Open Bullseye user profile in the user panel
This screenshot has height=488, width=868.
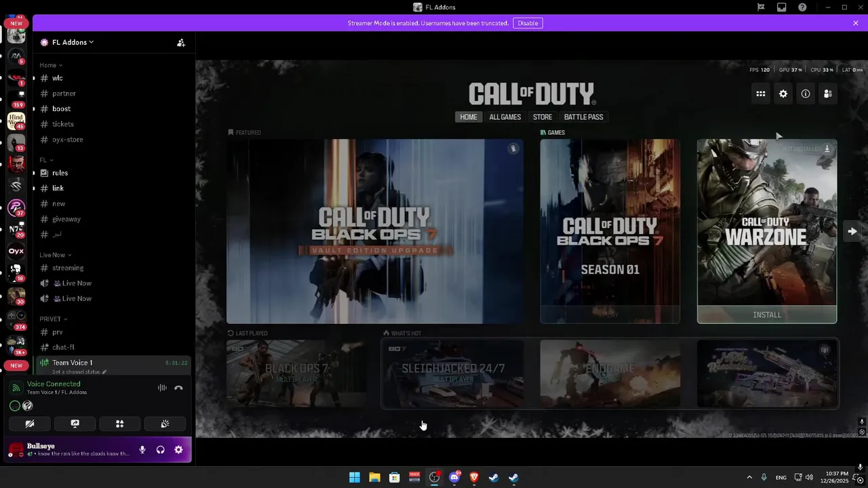click(70, 449)
